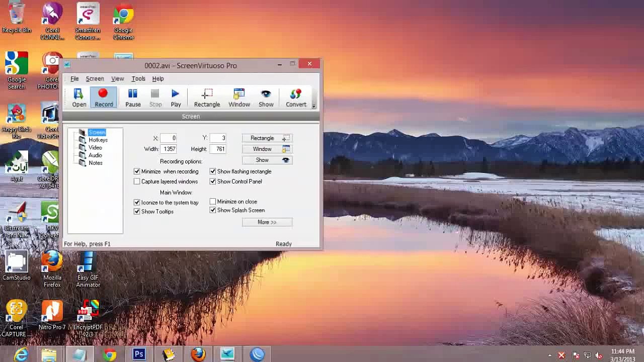Image resolution: width=644 pixels, height=362 pixels.
Task: Click the Play toolbar icon
Action: (x=176, y=98)
